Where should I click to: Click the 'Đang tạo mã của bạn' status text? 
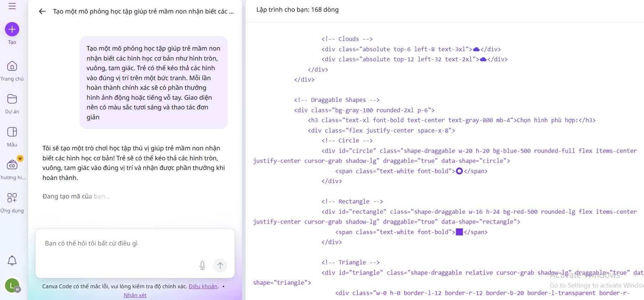[76, 196]
